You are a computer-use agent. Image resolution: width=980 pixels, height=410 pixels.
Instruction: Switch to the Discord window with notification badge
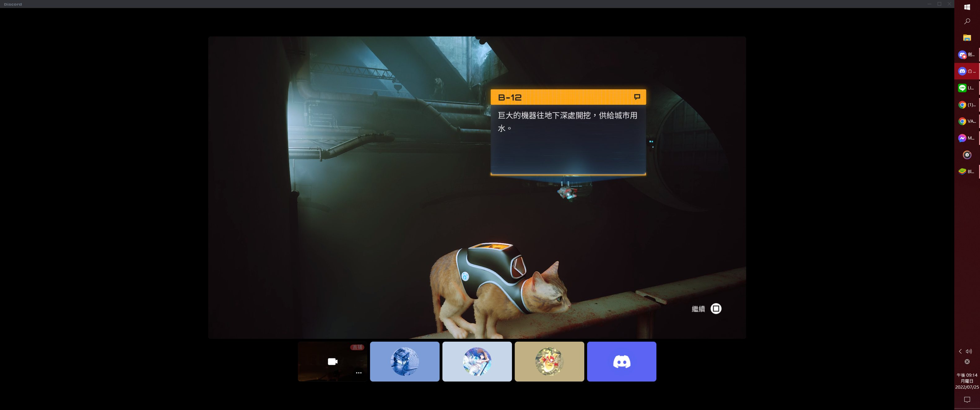click(x=967, y=54)
